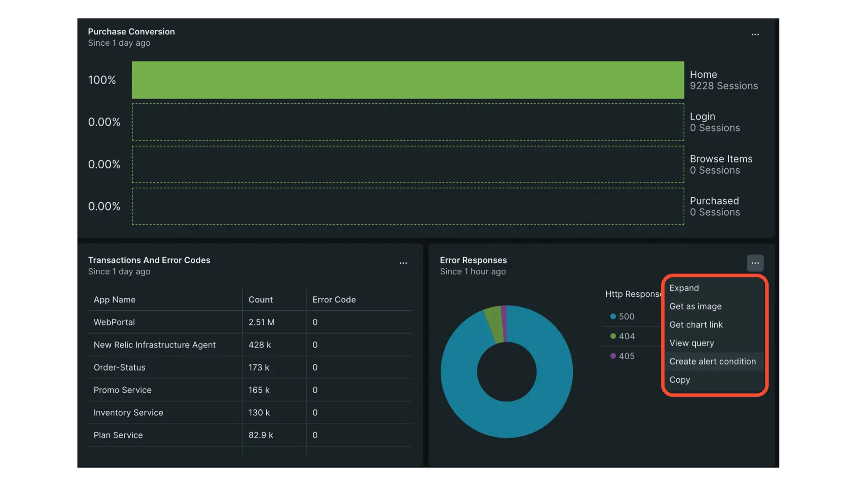
Task: Toggle the 404 series visibility in legend
Action: 626,336
